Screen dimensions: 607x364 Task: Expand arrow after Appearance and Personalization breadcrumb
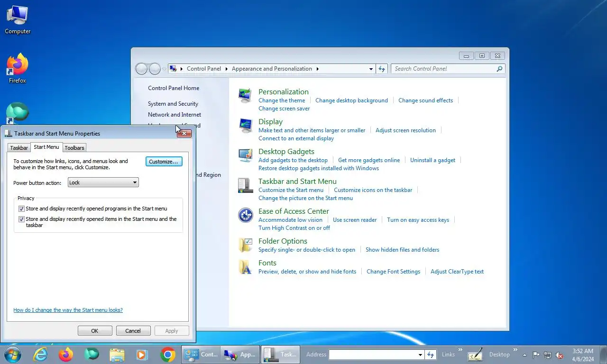tap(317, 69)
